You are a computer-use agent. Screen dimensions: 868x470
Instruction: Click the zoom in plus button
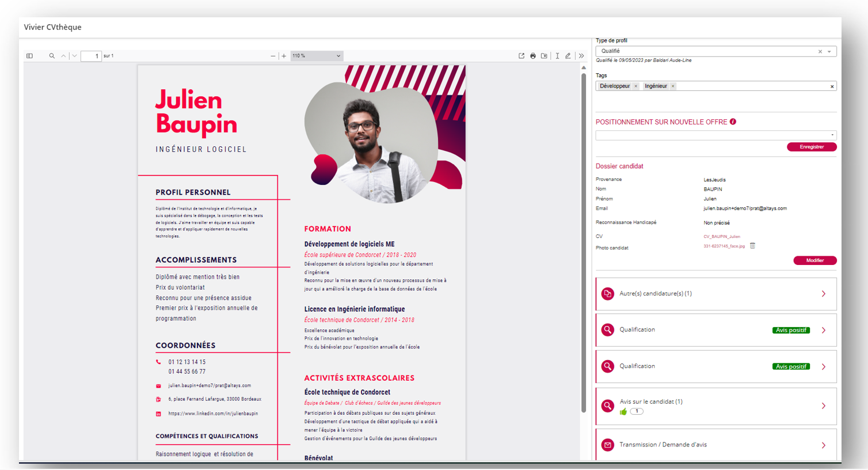(x=284, y=56)
